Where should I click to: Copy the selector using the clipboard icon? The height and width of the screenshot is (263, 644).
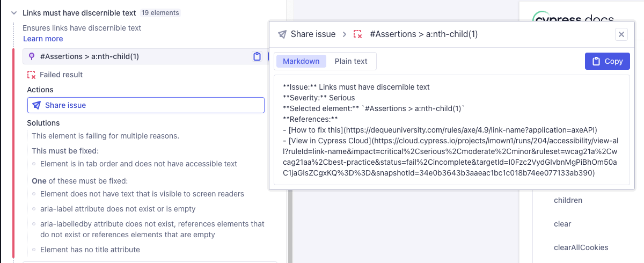(x=257, y=56)
